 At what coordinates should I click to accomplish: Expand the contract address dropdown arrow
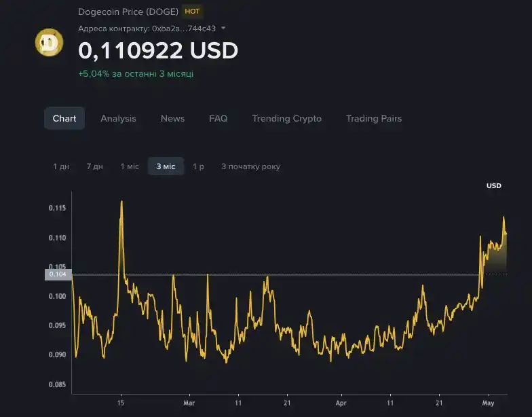click(x=223, y=29)
